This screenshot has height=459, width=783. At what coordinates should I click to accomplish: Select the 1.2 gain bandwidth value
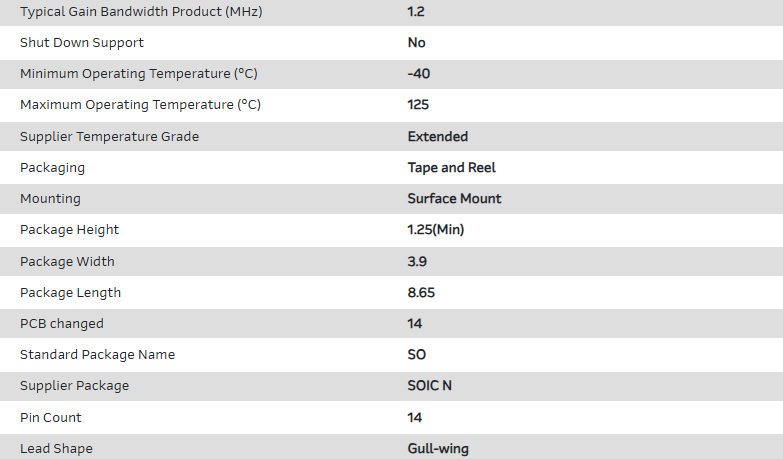[415, 11]
